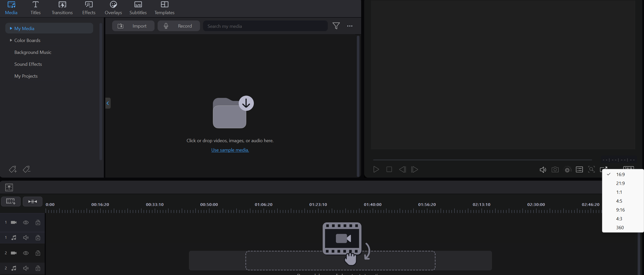This screenshot has height=275, width=644.
Task: Click the Record button
Action: (179, 26)
